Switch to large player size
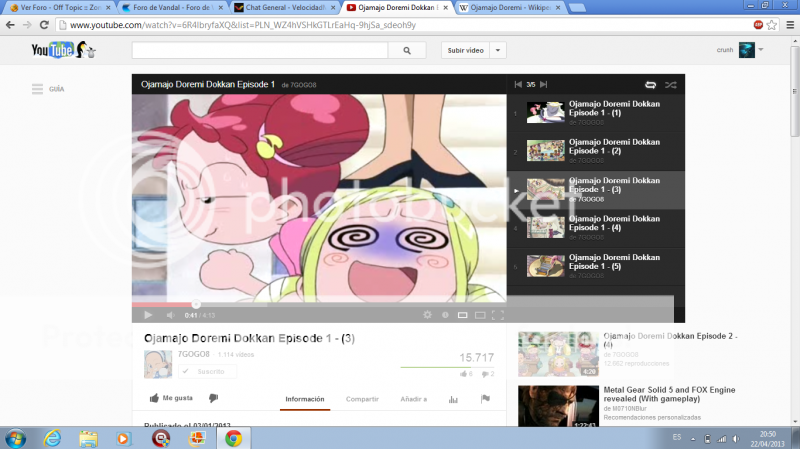The width and height of the screenshot is (800, 449). point(480,315)
